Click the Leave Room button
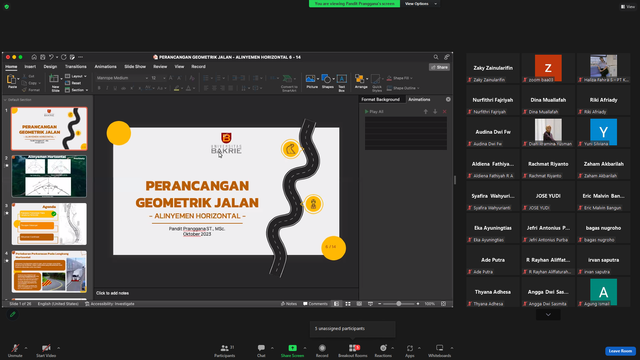The width and height of the screenshot is (640, 360). pyautogui.click(x=620, y=351)
